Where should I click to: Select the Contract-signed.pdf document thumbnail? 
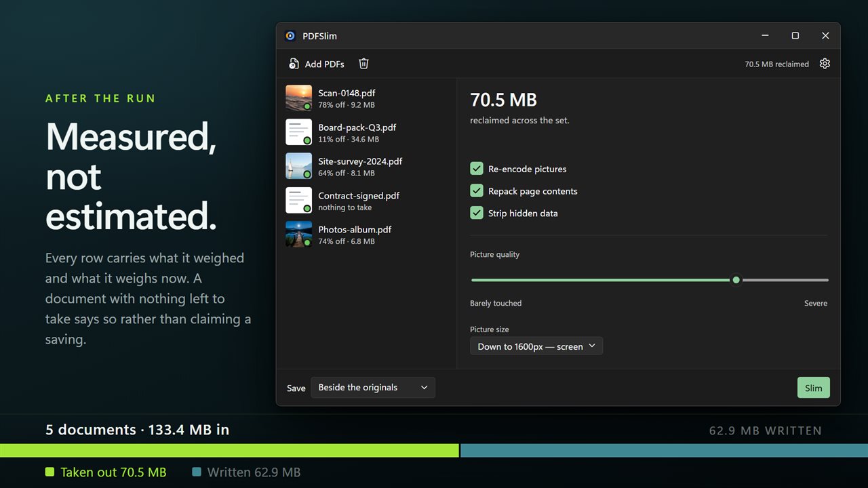click(299, 201)
